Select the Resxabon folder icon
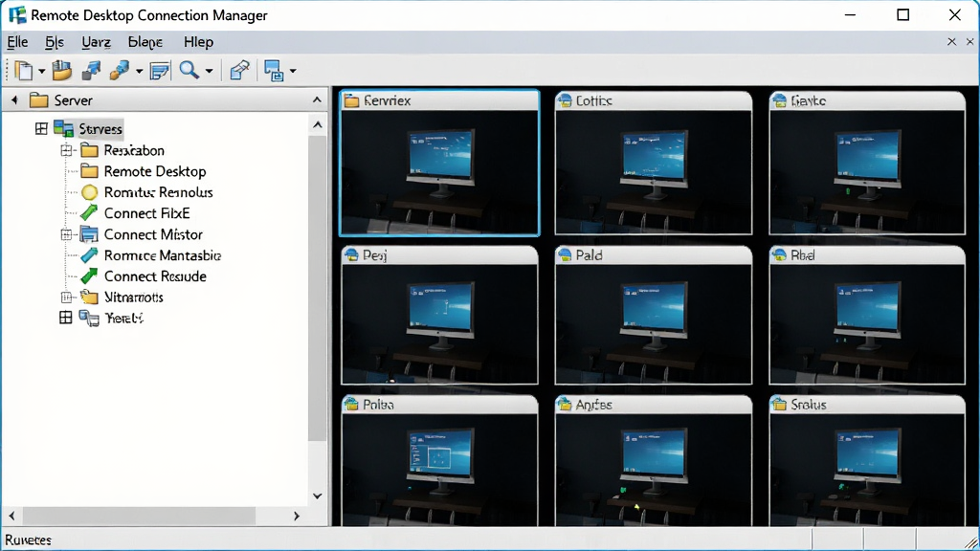Screen dimensions: 980x551 coord(89,150)
